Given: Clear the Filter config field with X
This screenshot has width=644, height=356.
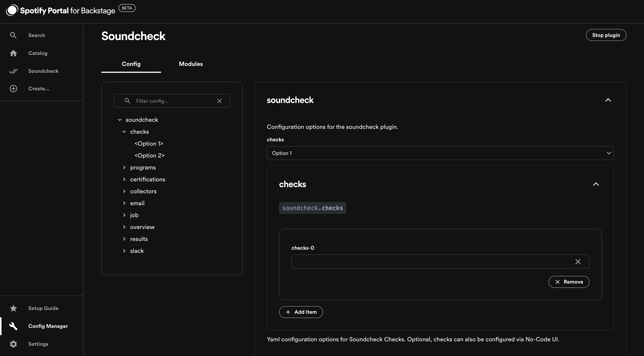Looking at the screenshot, I should [219, 101].
